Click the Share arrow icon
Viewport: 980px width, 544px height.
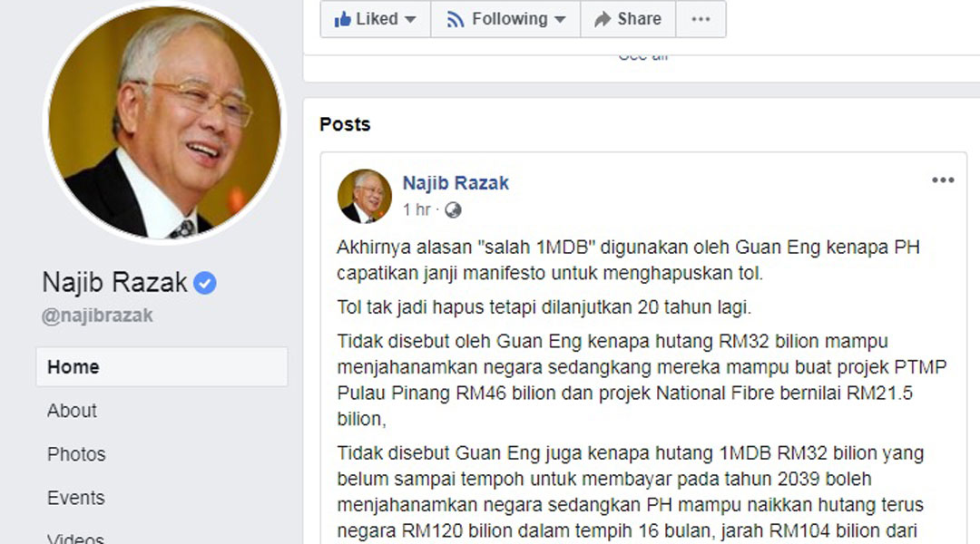(603, 19)
